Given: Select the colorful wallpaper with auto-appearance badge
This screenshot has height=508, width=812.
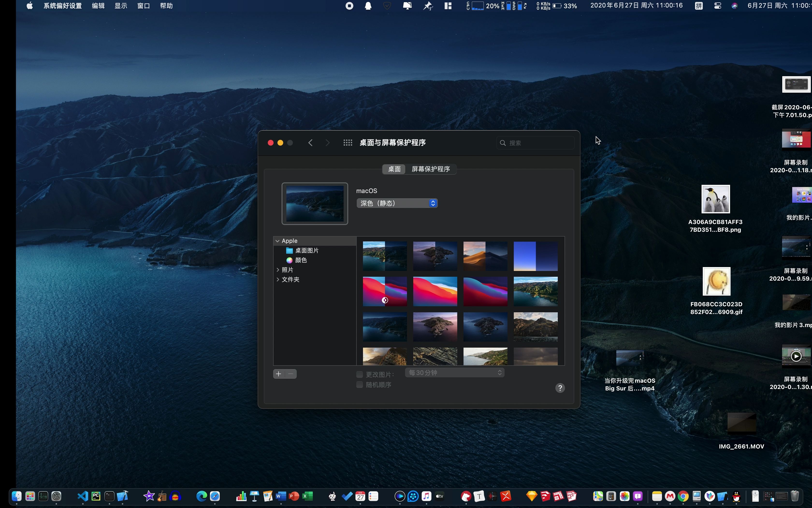Looking at the screenshot, I should [385, 292].
